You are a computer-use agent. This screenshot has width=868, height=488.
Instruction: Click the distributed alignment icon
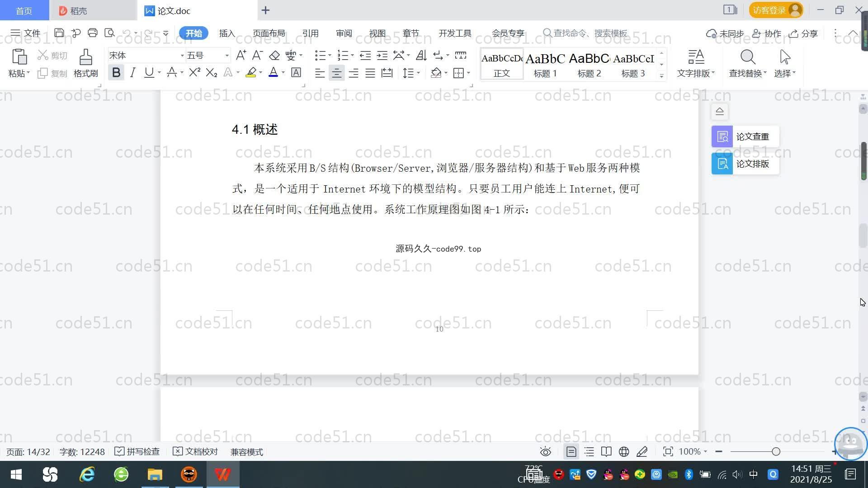click(387, 73)
